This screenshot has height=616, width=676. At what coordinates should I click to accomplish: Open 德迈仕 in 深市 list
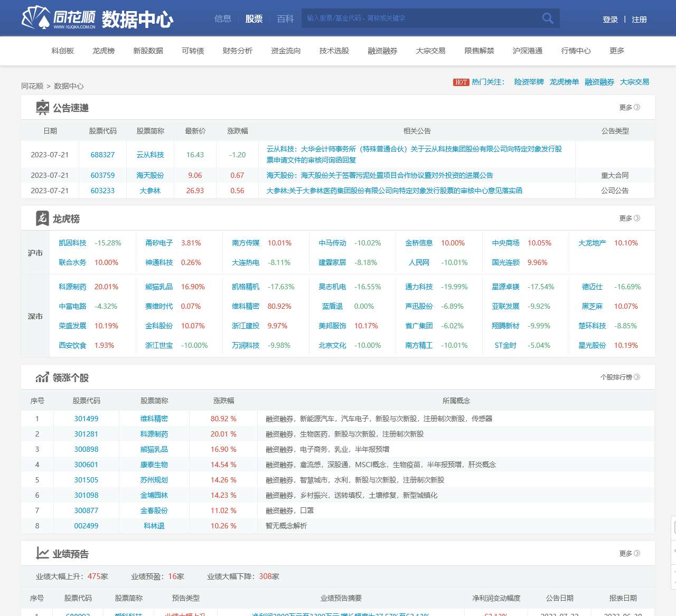point(592,287)
